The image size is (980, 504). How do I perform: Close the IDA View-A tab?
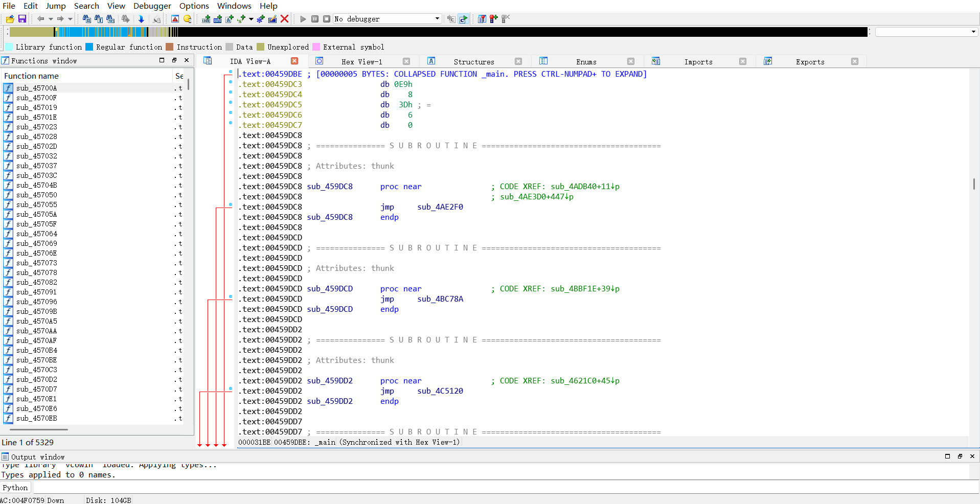point(294,61)
